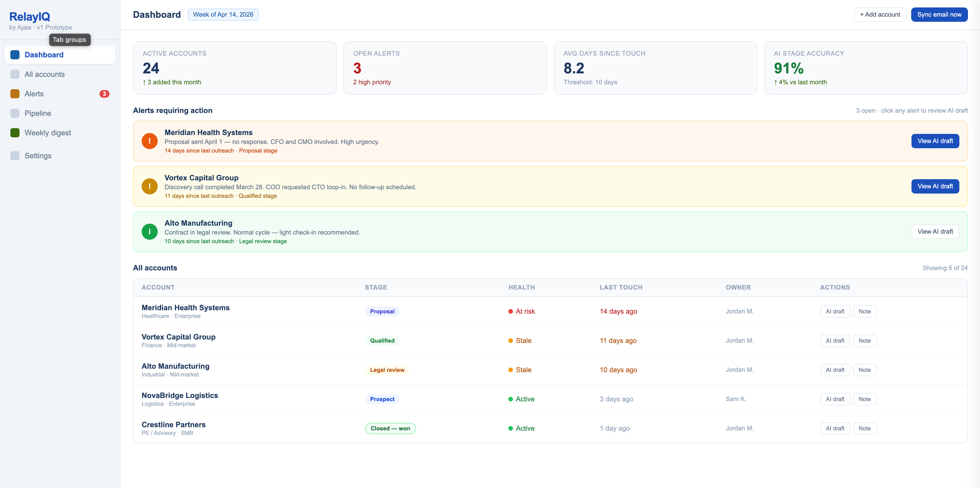Open Vortex Capital Group in accounts table
The height and width of the screenshot is (488, 980).
(178, 337)
